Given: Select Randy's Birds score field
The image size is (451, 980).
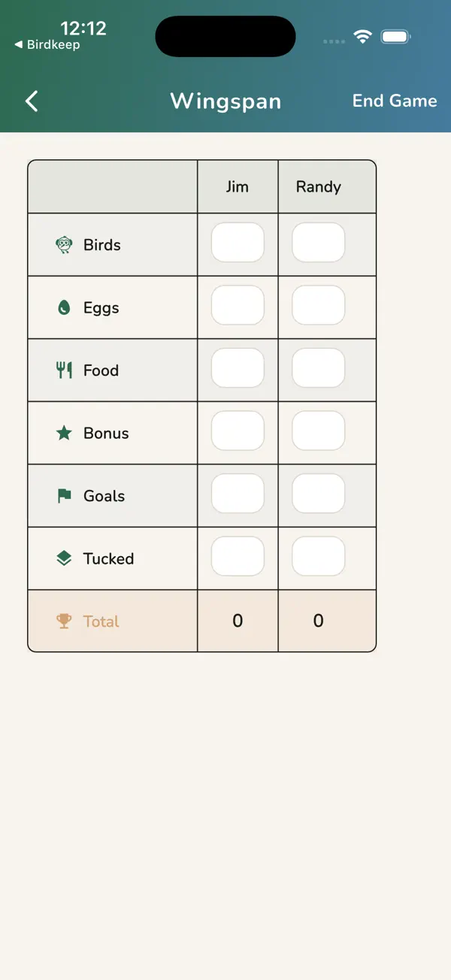Looking at the screenshot, I should pos(319,243).
